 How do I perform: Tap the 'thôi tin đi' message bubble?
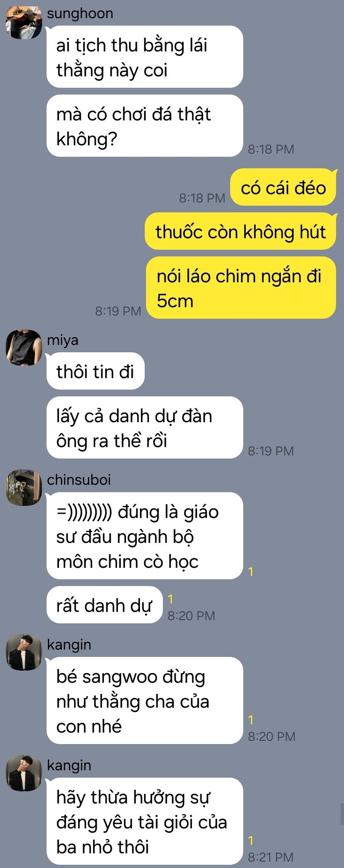[x=95, y=371]
